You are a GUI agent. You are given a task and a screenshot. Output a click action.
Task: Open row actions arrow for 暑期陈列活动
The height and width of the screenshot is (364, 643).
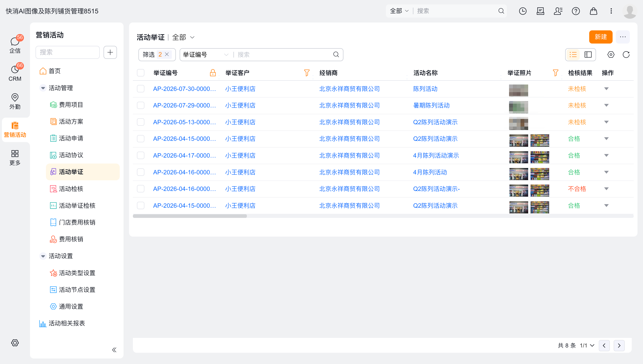coord(606,105)
